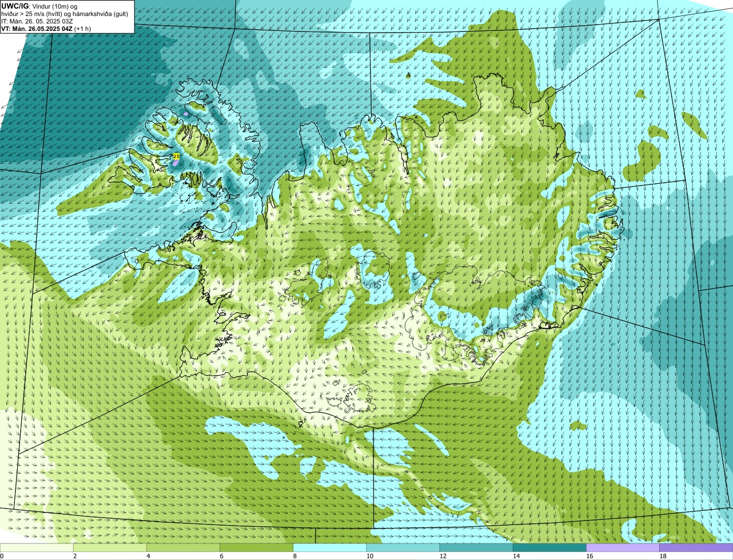Click the '18' scale label
733x560 pixels.
click(x=663, y=556)
